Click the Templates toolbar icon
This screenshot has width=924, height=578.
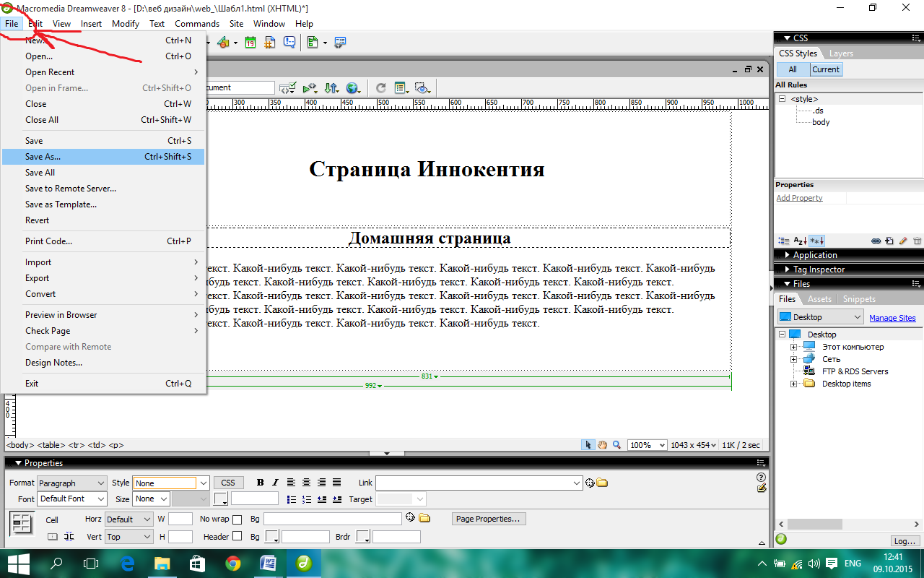(x=313, y=43)
